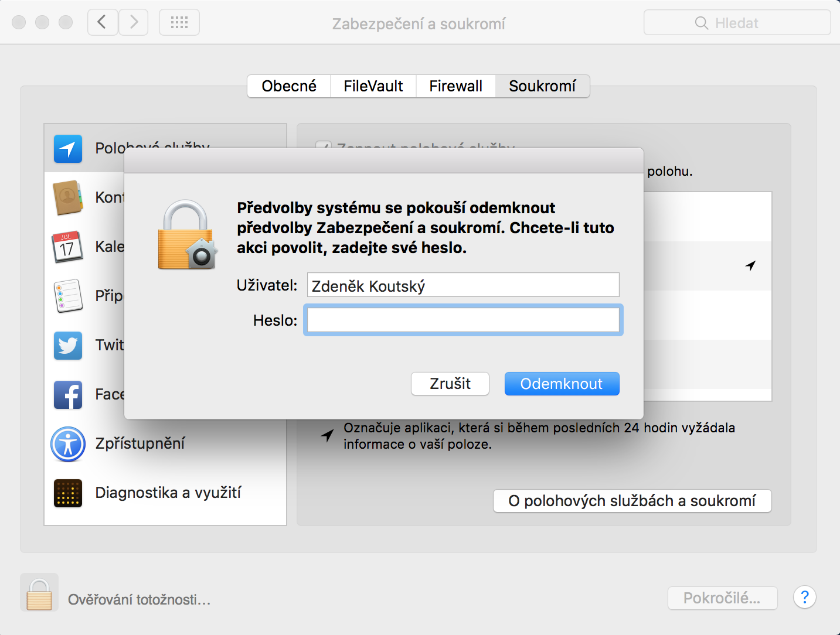Click the Location Services arrow icon in sidebar

(68, 149)
